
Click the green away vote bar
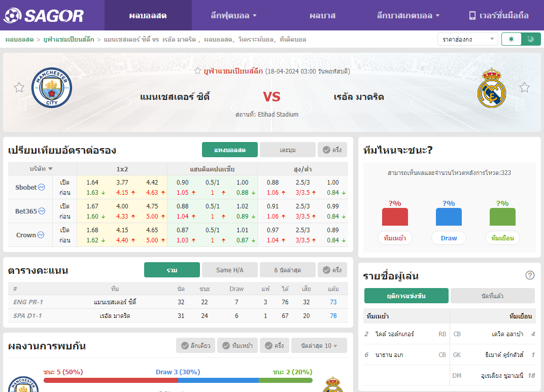coord(502,217)
